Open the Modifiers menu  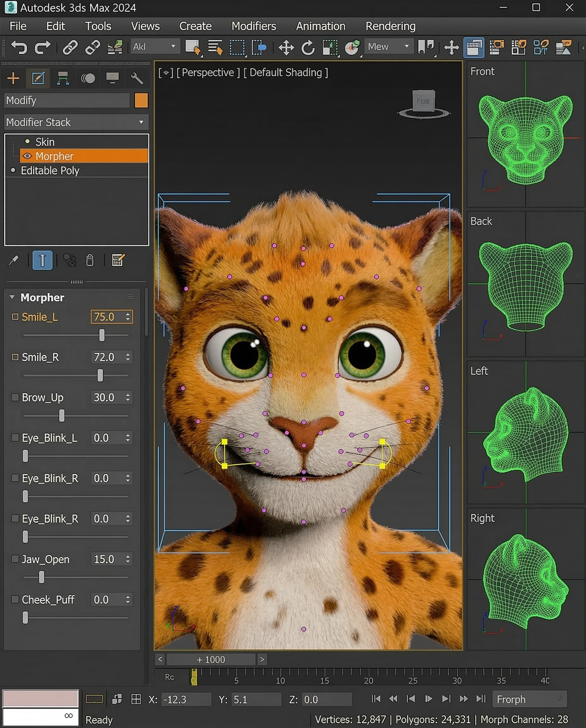(254, 26)
